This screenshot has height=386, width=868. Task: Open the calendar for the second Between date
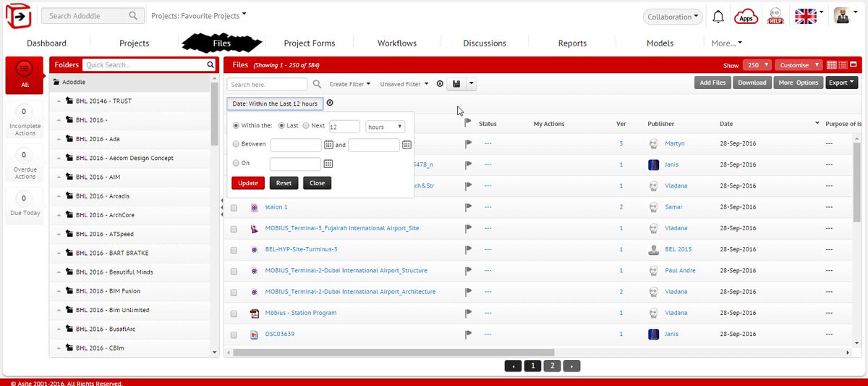406,145
